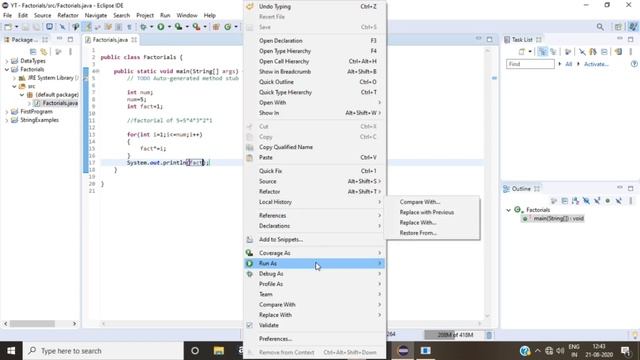Select Quick Fix menu entry
The image size is (640, 360).
click(x=315, y=171)
